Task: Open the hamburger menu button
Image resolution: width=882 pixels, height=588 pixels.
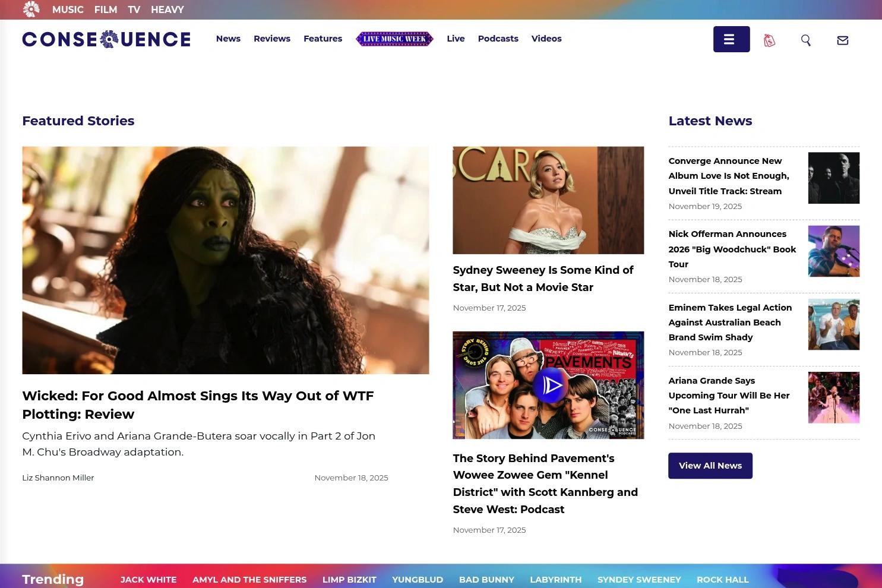Action: [x=731, y=39]
